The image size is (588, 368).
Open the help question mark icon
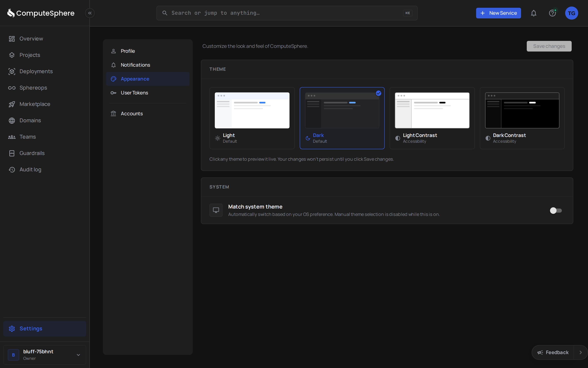click(x=552, y=13)
